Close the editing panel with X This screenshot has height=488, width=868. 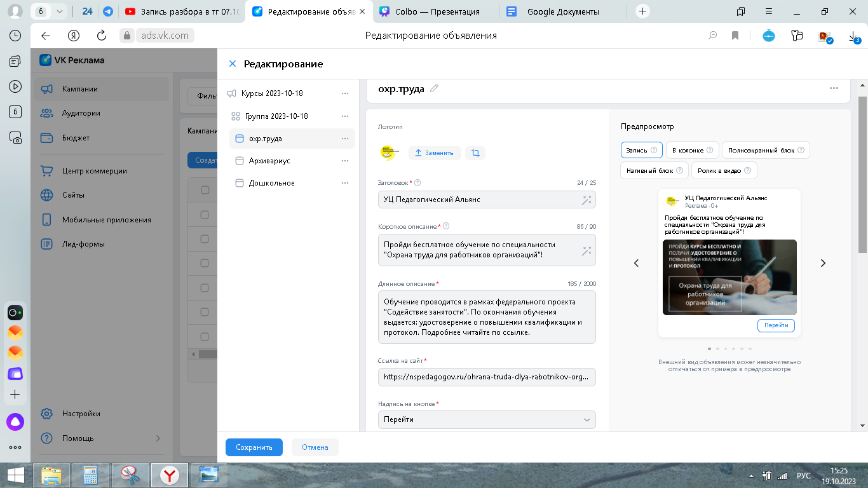point(233,64)
